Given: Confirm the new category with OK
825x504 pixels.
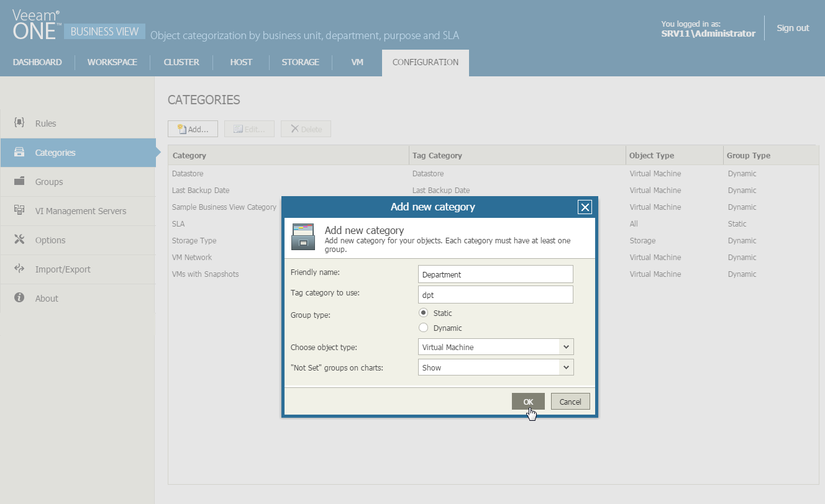Looking at the screenshot, I should coord(528,402).
